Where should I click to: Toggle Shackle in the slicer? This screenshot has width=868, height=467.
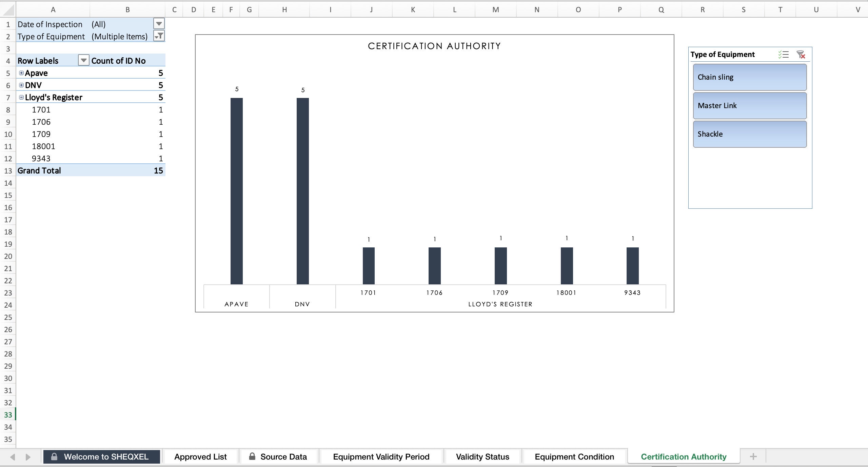coord(749,134)
